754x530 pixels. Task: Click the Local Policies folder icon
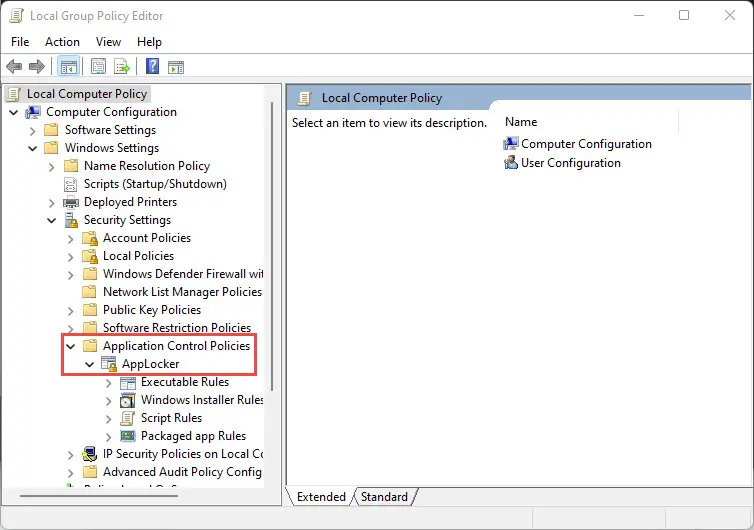pyautogui.click(x=90, y=256)
